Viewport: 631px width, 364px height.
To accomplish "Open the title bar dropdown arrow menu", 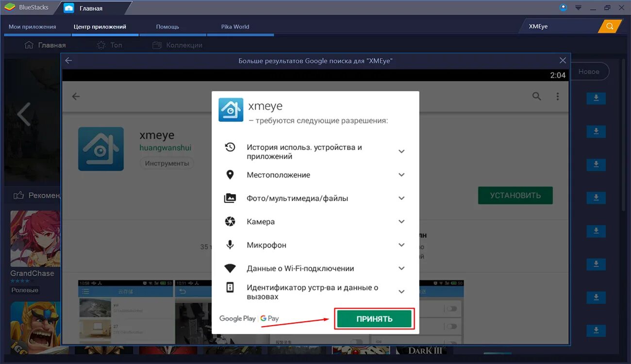I will point(578,8).
